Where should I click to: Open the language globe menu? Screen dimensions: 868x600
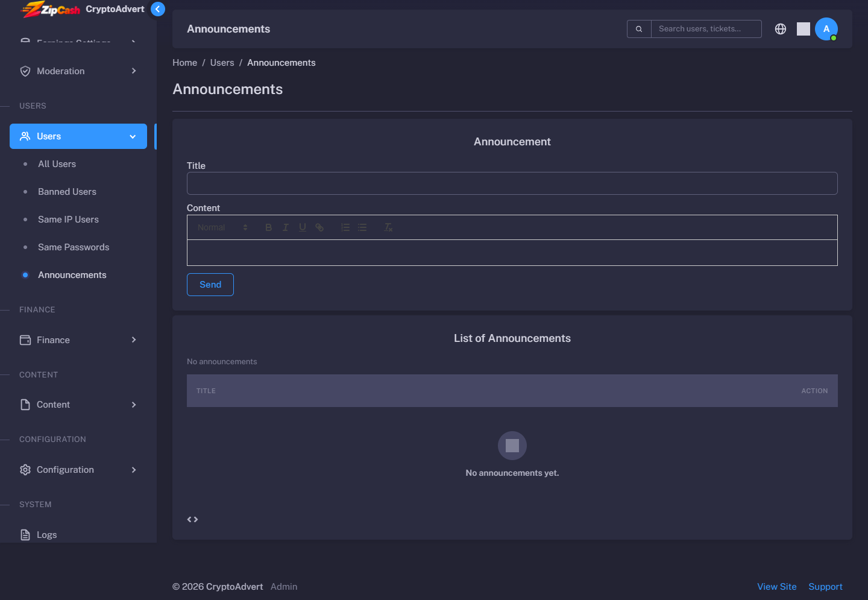click(781, 29)
